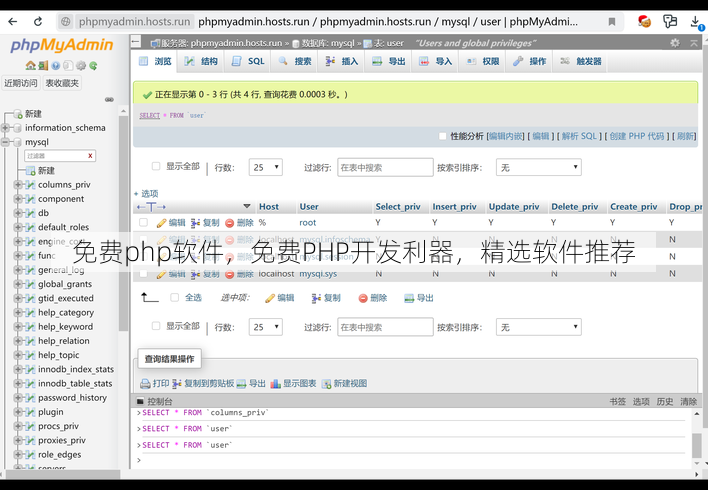Clear the table filter with red X
This screenshot has height=490, width=708.
[90, 156]
